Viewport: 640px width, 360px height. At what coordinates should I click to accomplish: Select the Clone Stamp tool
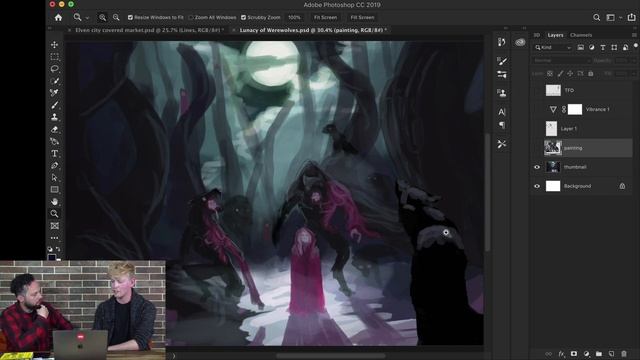(54, 117)
